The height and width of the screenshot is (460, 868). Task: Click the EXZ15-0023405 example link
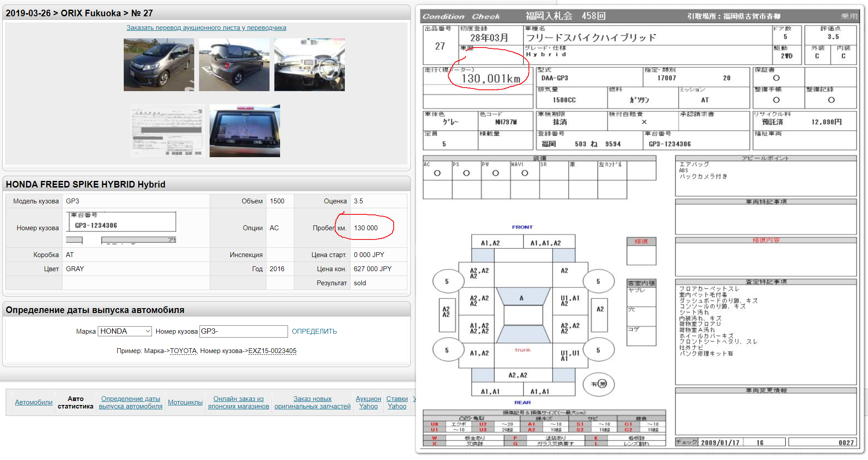click(x=273, y=351)
